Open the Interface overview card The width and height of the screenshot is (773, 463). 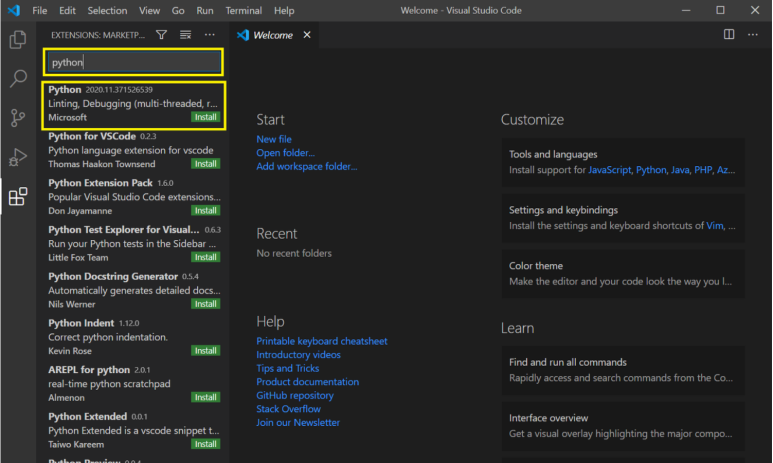click(623, 426)
